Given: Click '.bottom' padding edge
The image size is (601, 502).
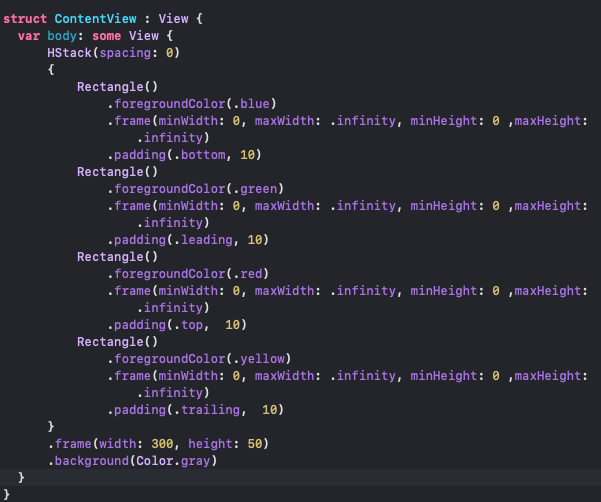Looking at the screenshot, I should pos(200,155).
